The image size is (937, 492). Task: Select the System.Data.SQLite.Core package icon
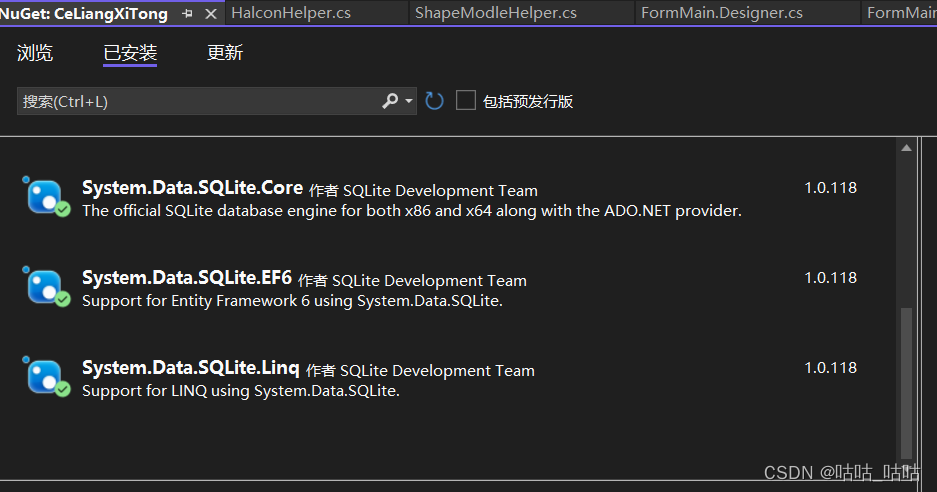coord(46,197)
